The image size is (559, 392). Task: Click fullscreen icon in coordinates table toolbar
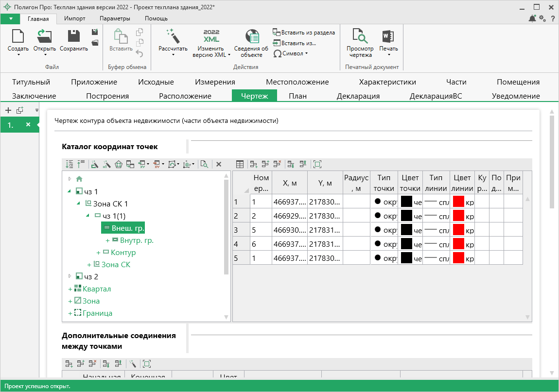point(317,165)
